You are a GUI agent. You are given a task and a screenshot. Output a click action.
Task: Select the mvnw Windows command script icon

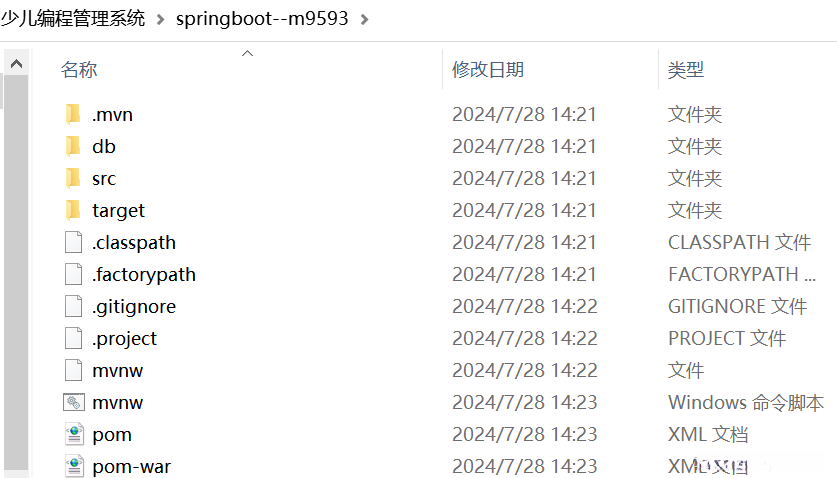click(x=74, y=402)
